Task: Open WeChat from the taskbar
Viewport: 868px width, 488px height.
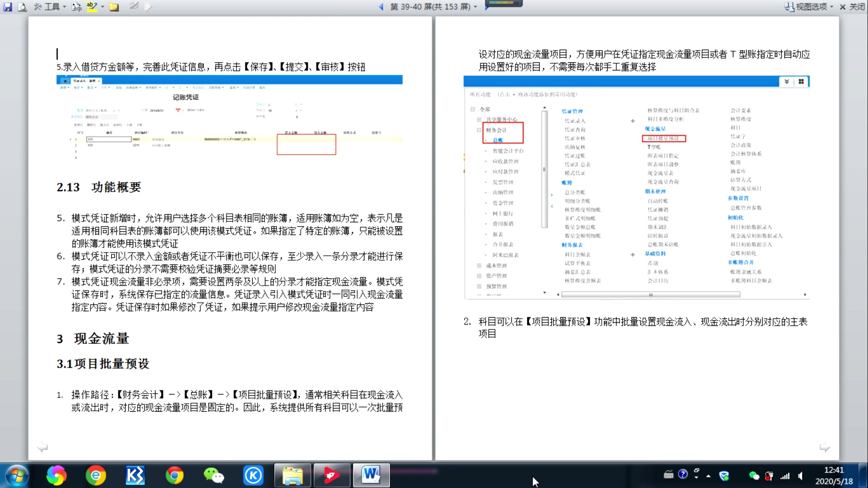Action: tap(213, 475)
